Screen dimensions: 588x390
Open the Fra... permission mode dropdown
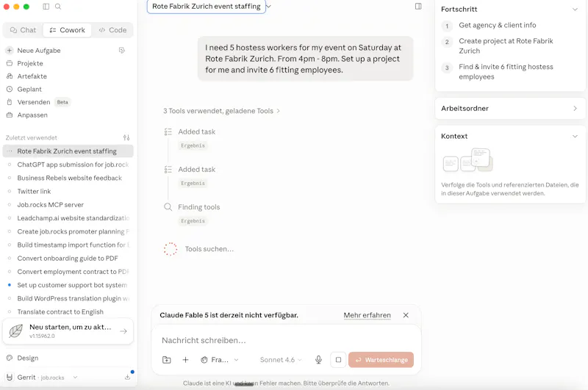click(219, 360)
